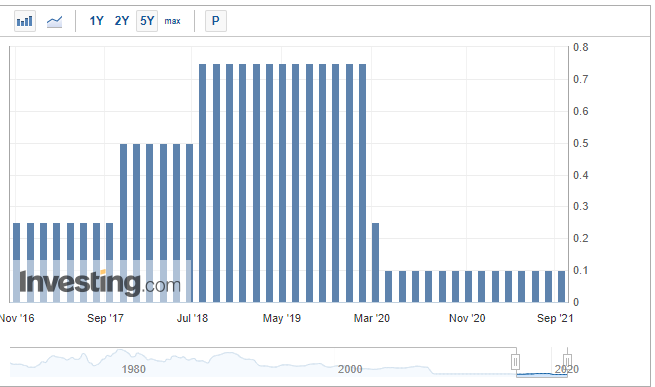Grab the right navigator range handle
655x387 pixels.
click(x=567, y=361)
